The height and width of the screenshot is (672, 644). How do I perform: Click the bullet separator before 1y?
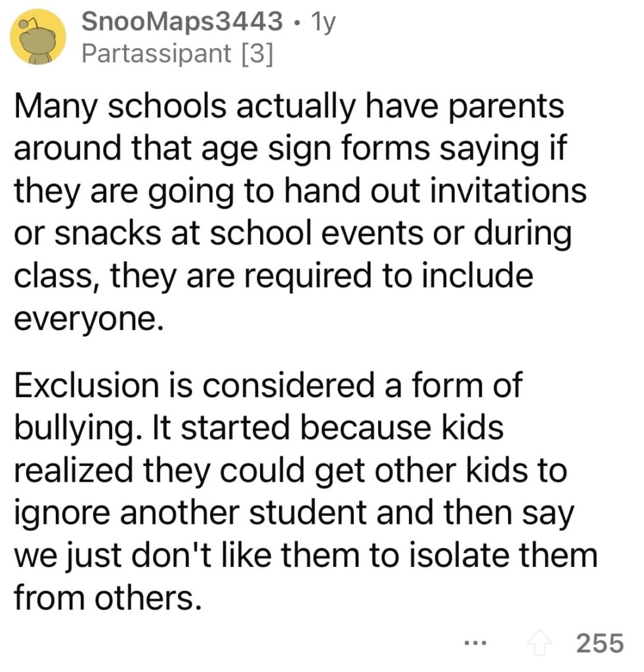point(297,24)
